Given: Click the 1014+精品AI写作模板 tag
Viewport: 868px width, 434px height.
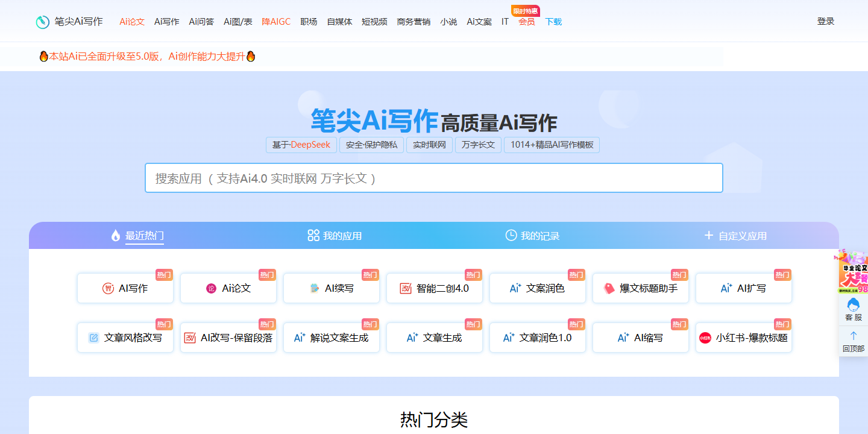Looking at the screenshot, I should coord(552,145).
